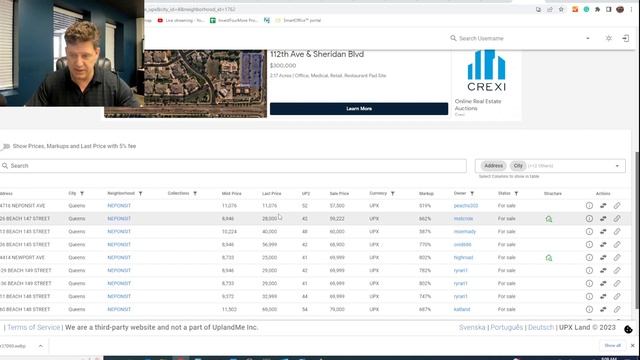Expand downloads bar file menu chevron
This screenshot has width=640, height=360.
click(40, 346)
